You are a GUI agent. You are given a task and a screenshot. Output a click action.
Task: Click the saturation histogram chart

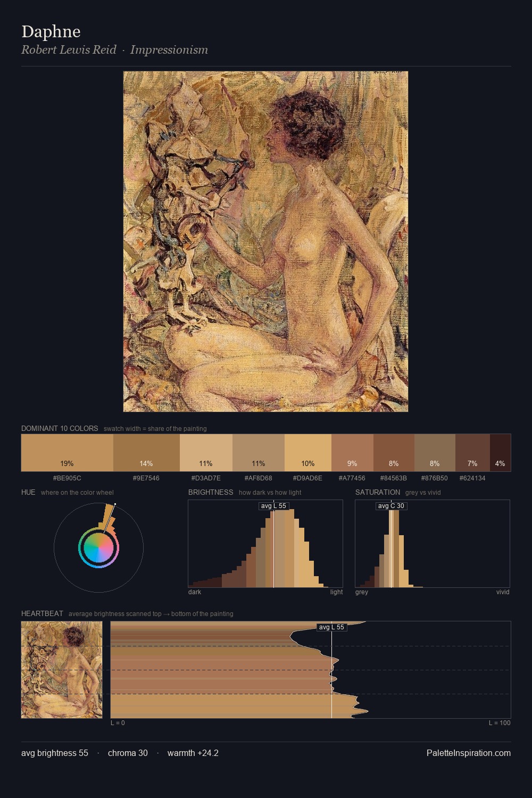click(x=433, y=544)
